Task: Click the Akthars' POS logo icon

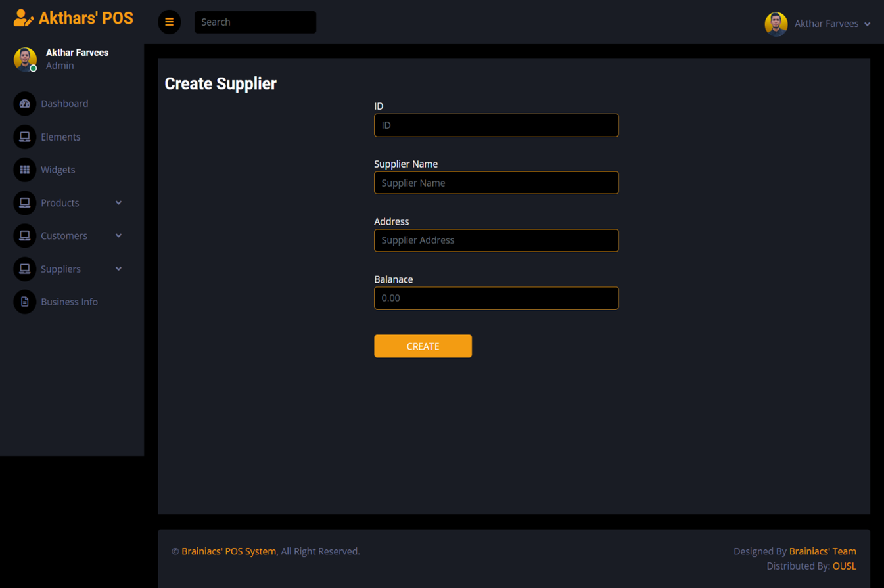Action: [x=23, y=18]
